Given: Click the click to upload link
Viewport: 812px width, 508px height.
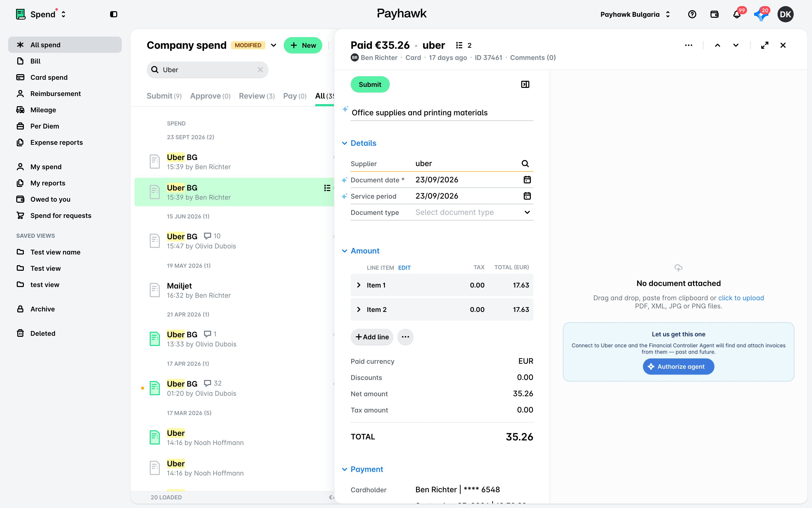Looking at the screenshot, I should point(740,298).
